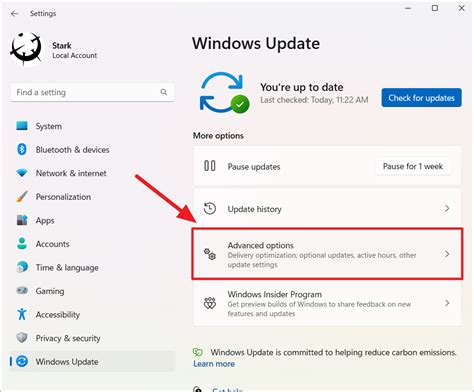474x392 pixels.
Task: Open the System settings category
Action: click(x=92, y=126)
